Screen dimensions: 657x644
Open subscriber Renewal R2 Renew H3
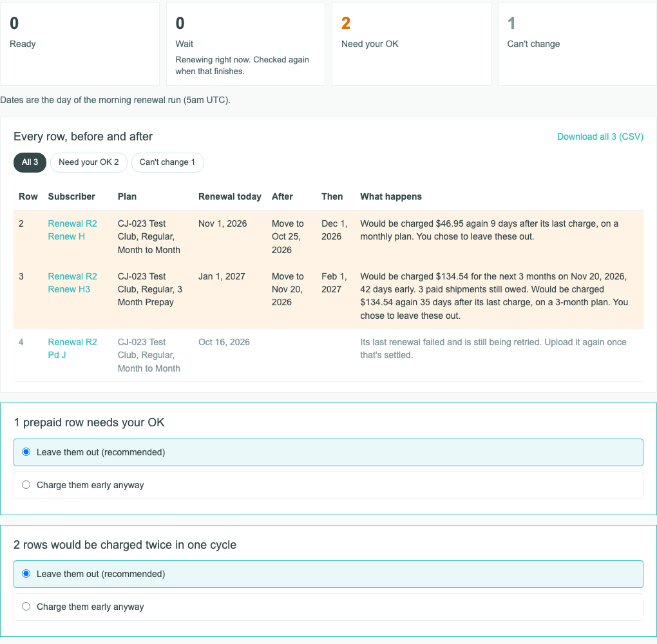pos(73,283)
